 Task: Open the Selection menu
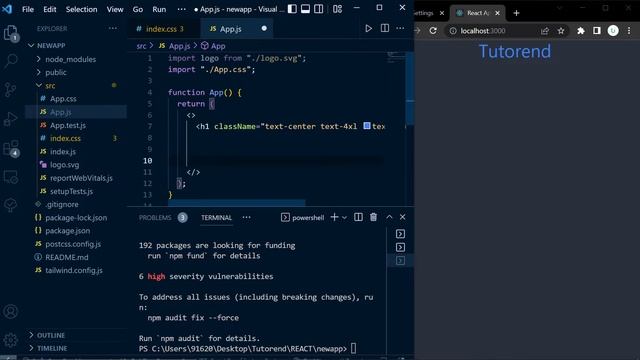[81, 9]
